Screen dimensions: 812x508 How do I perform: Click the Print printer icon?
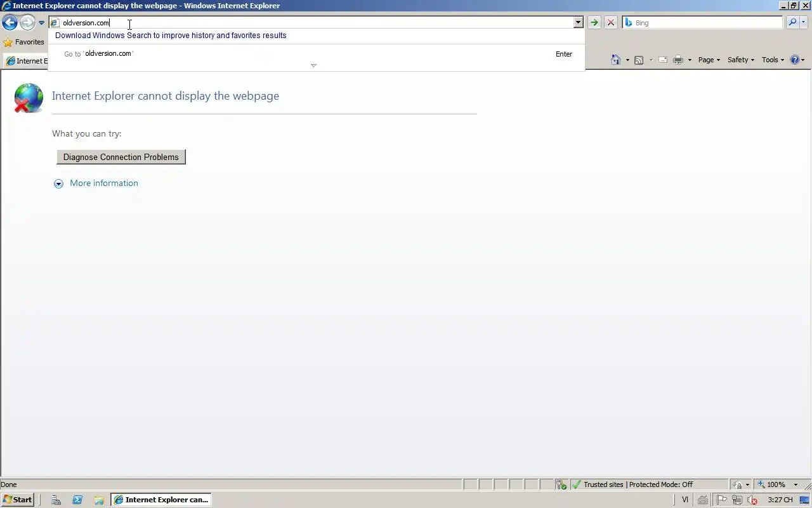[678, 60]
